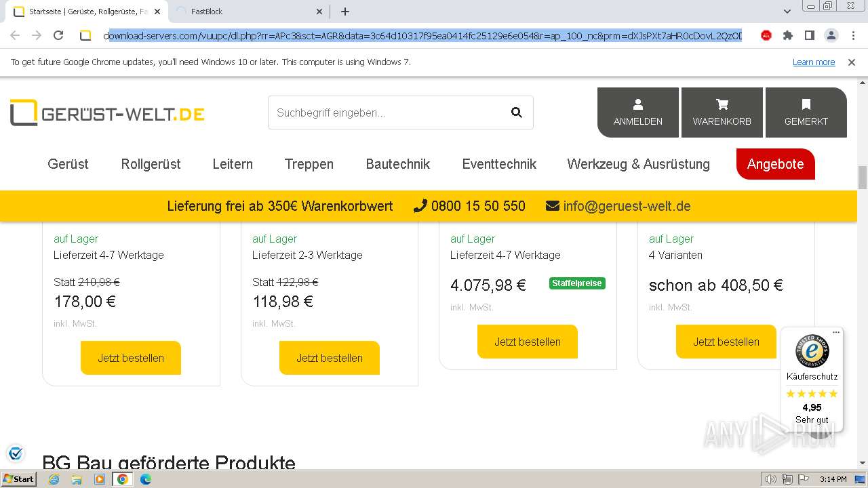
Task: Click the network tray icon
Action: (787, 479)
